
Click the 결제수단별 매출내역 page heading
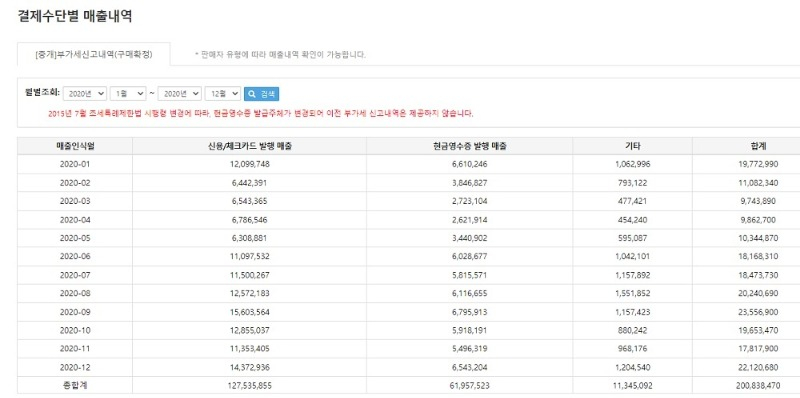pyautogui.click(x=75, y=15)
